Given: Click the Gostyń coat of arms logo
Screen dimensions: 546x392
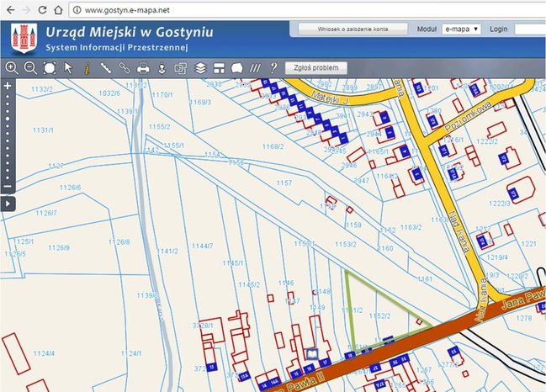Looking at the screenshot, I should click(x=24, y=39).
